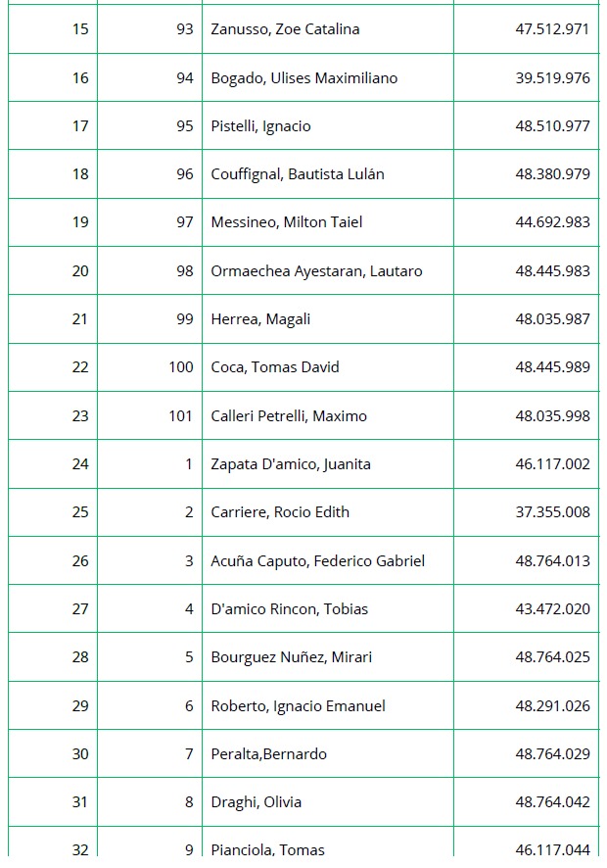This screenshot has height=868, width=607.
Task: Select the Peralta,Bernardo name cell
Action: point(268,754)
